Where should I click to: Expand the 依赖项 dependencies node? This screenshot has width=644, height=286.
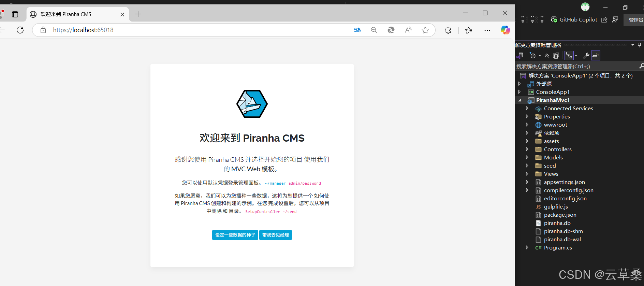(527, 133)
